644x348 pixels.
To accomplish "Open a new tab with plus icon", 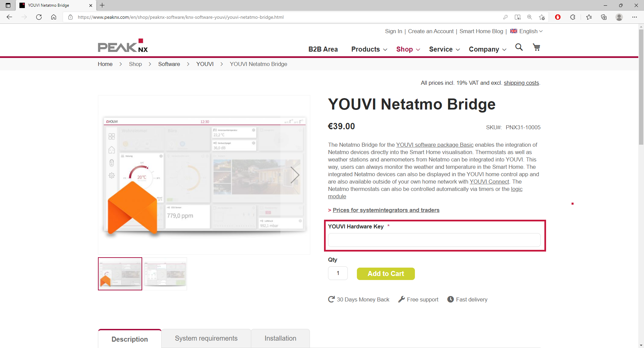I will [x=102, y=5].
